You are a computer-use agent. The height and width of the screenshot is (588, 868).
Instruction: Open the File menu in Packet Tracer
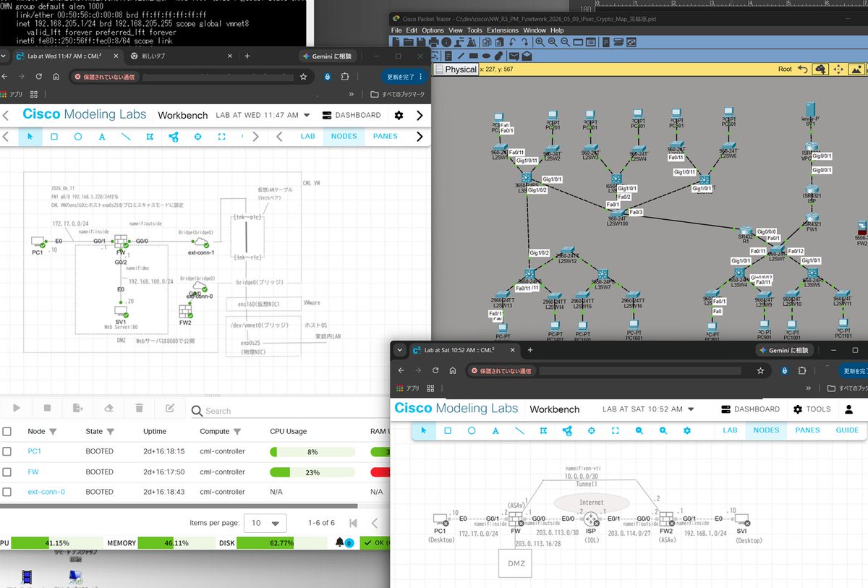tap(396, 30)
